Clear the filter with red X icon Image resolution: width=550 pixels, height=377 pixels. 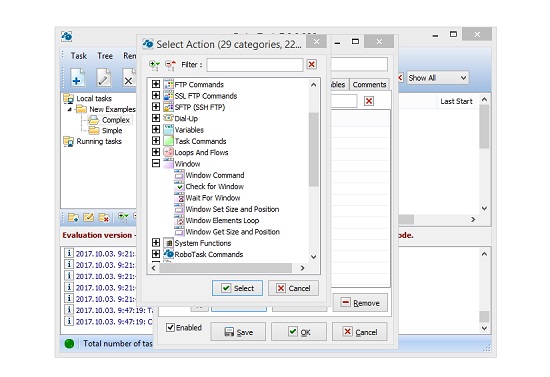(x=311, y=65)
